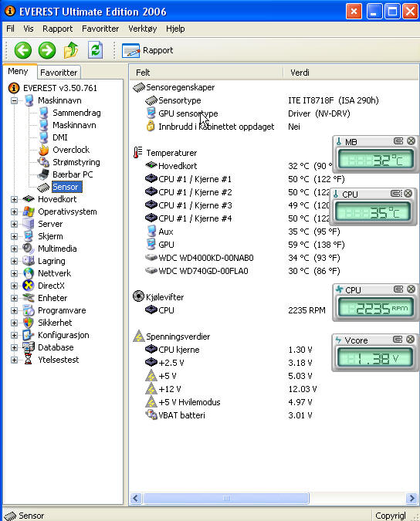
Task: Open the Rapport report wizard
Action: 147,50
